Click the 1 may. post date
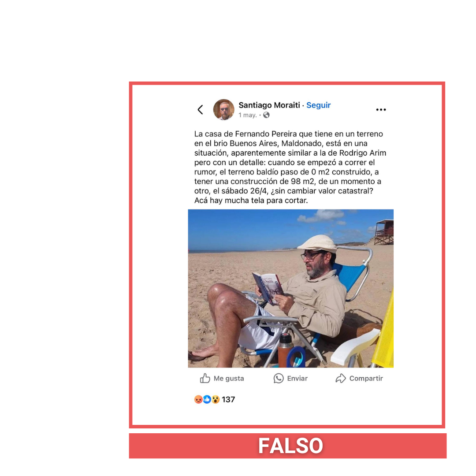 248,115
